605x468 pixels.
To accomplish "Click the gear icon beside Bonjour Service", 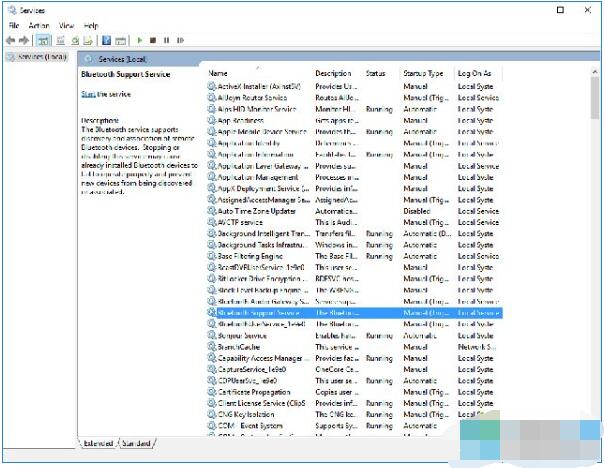I will click(x=212, y=335).
